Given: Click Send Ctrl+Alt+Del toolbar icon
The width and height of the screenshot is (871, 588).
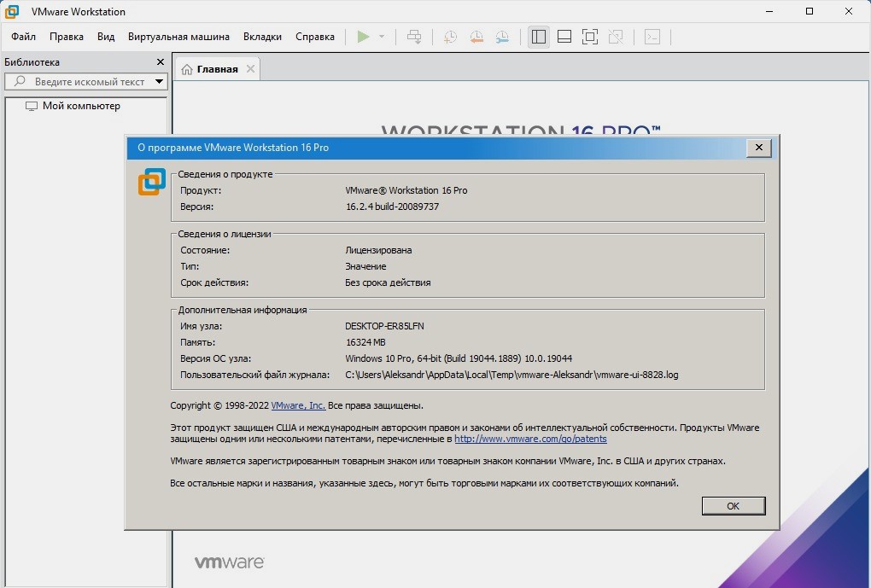Looking at the screenshot, I should tap(414, 38).
